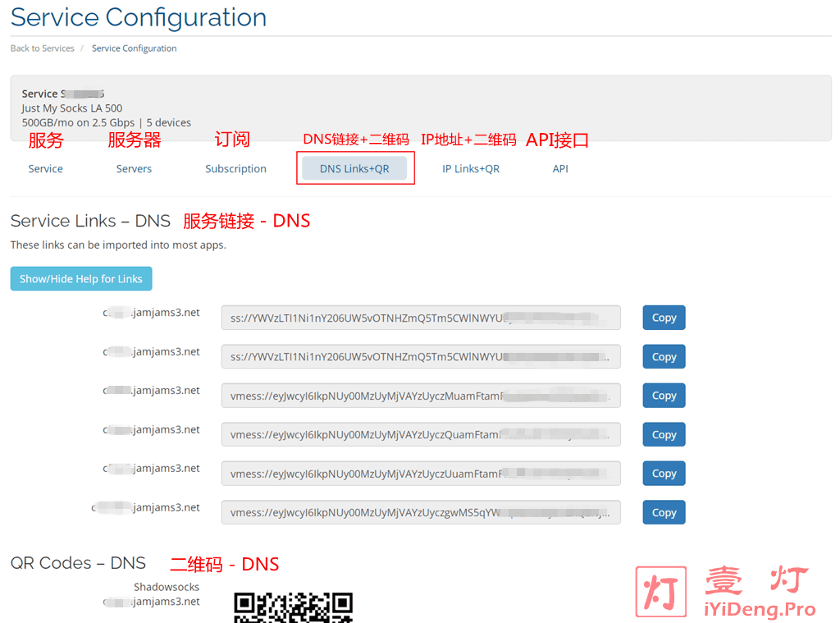840x623 pixels.
Task: Select the second ss:// link field
Action: pyautogui.click(x=421, y=356)
